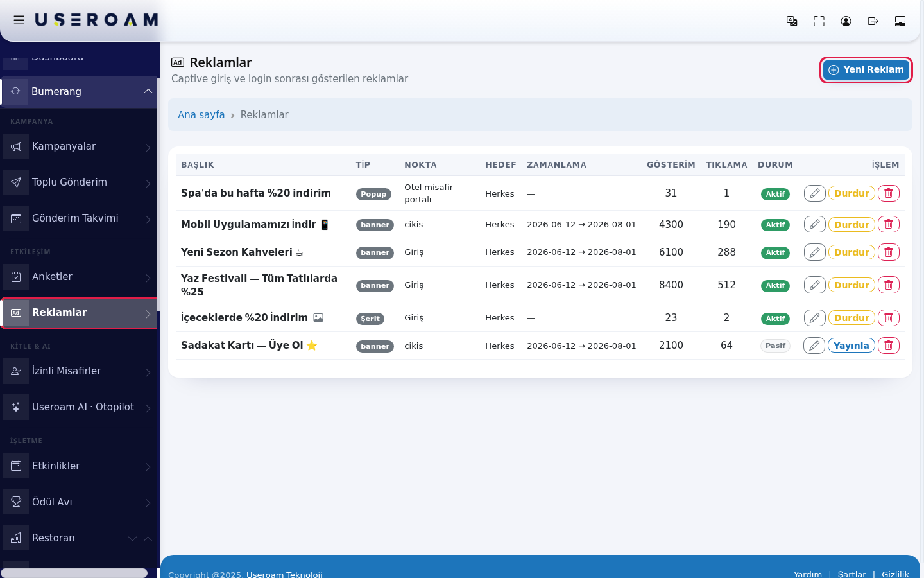
Task: Toggle fullscreen mode icon
Action: point(819,21)
